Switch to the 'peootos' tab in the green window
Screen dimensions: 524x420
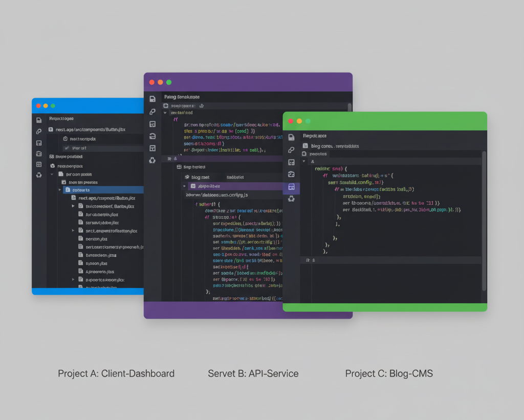[x=315, y=153]
